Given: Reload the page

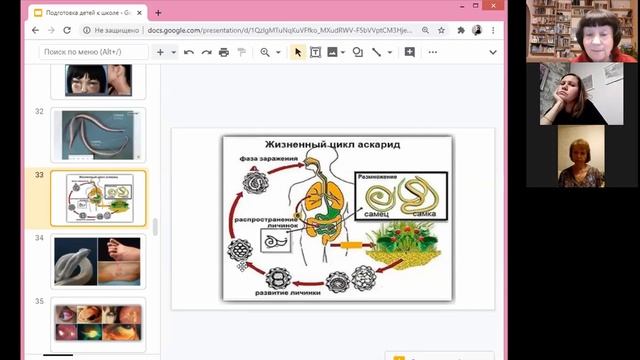Looking at the screenshot, I should click(x=67, y=30).
